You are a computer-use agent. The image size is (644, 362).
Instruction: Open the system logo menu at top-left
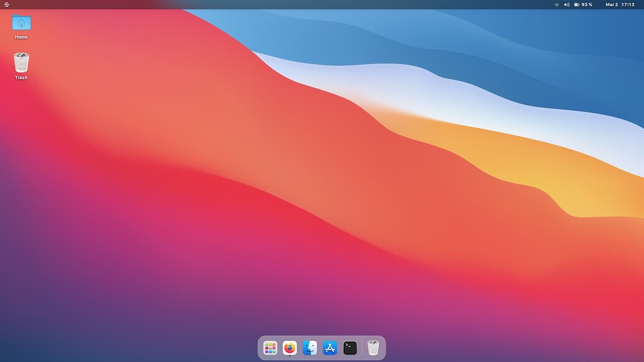[x=6, y=4]
